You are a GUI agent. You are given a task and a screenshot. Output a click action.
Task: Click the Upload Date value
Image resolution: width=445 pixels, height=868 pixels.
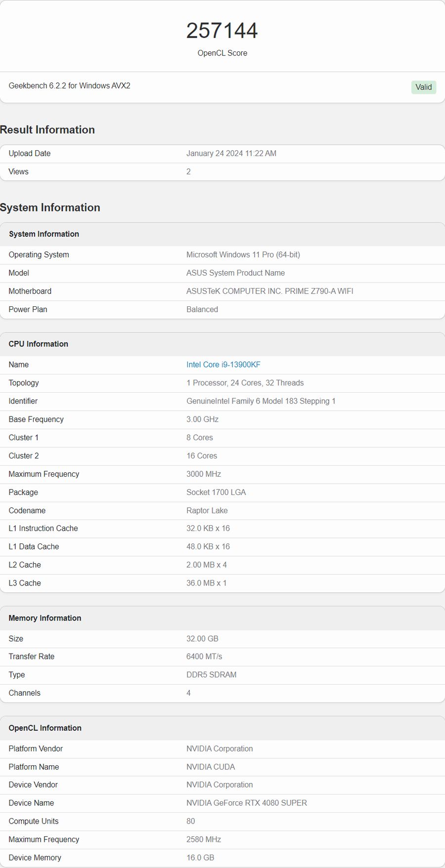point(231,154)
